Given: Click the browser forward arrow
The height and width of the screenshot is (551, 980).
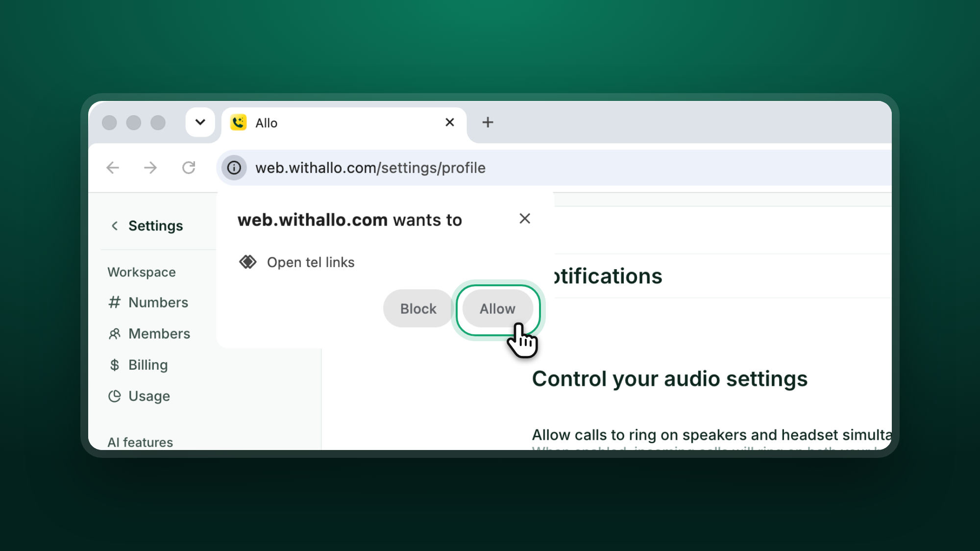Looking at the screenshot, I should click(x=150, y=168).
